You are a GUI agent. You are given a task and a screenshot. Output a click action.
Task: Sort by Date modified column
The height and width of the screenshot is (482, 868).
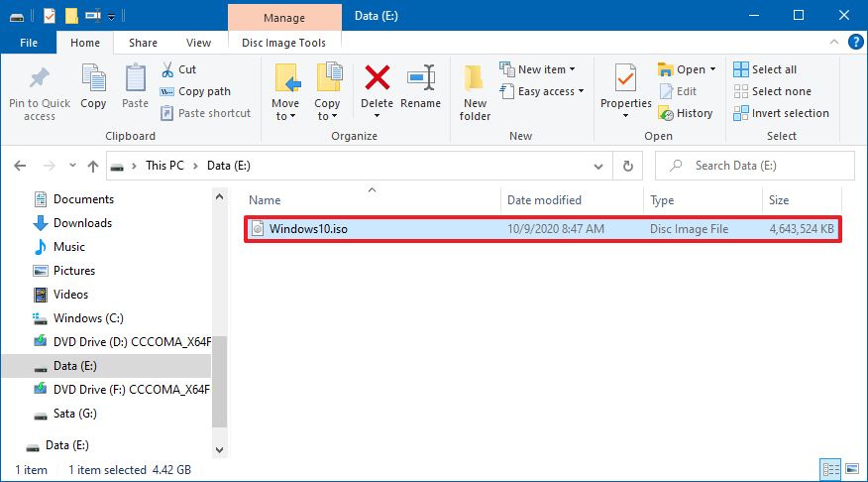pyautogui.click(x=572, y=200)
